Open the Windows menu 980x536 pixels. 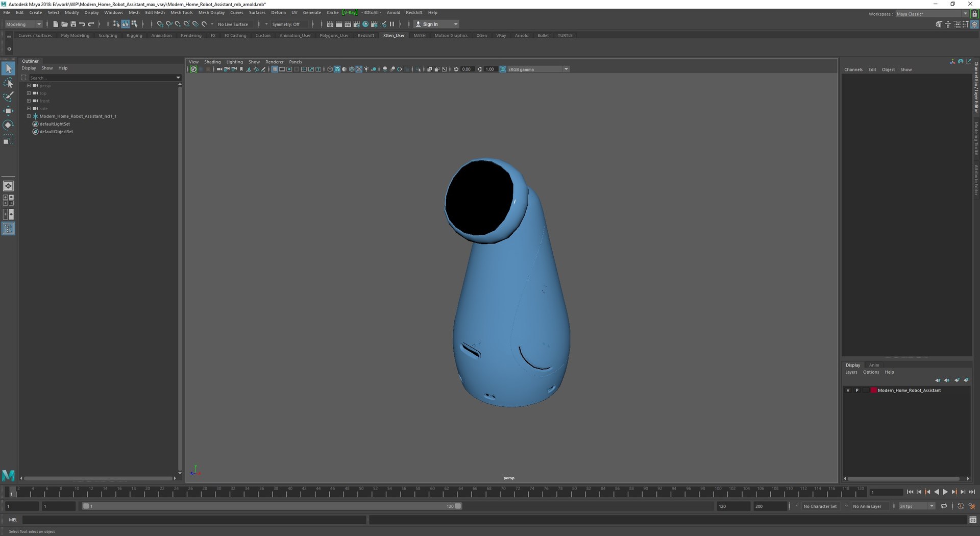(114, 12)
